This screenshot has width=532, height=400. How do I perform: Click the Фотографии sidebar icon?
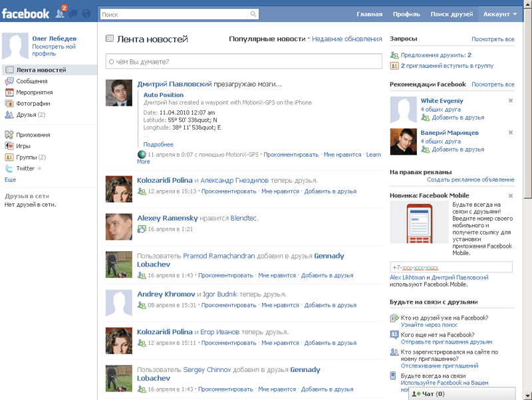(9, 104)
